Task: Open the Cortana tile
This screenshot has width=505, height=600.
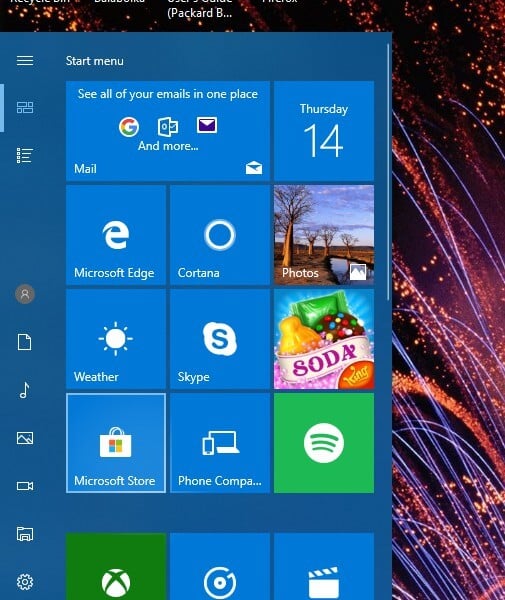Action: coord(220,235)
